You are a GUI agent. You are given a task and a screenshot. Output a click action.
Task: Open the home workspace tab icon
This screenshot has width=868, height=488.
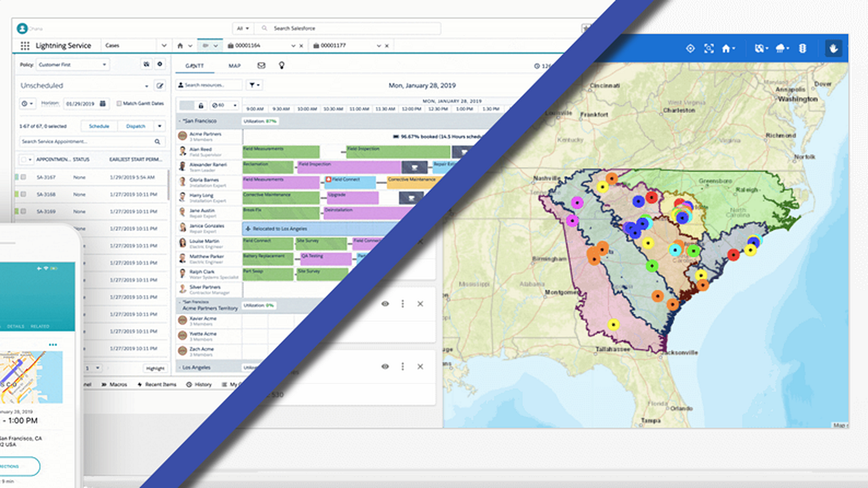point(181,46)
